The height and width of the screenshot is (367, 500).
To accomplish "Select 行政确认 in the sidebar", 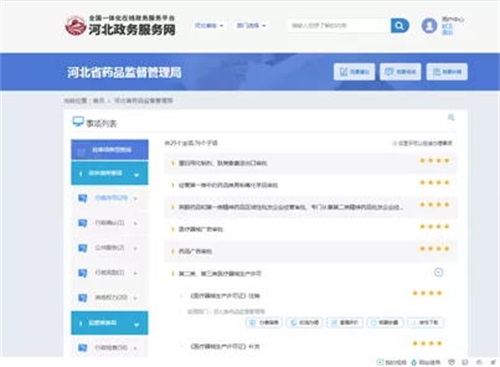I will (x=110, y=222).
